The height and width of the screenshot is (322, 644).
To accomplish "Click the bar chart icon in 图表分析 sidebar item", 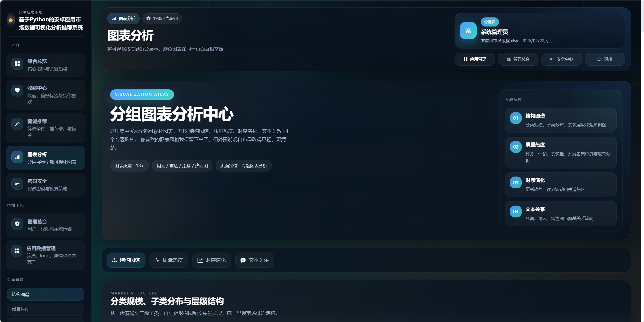I will tap(17, 157).
